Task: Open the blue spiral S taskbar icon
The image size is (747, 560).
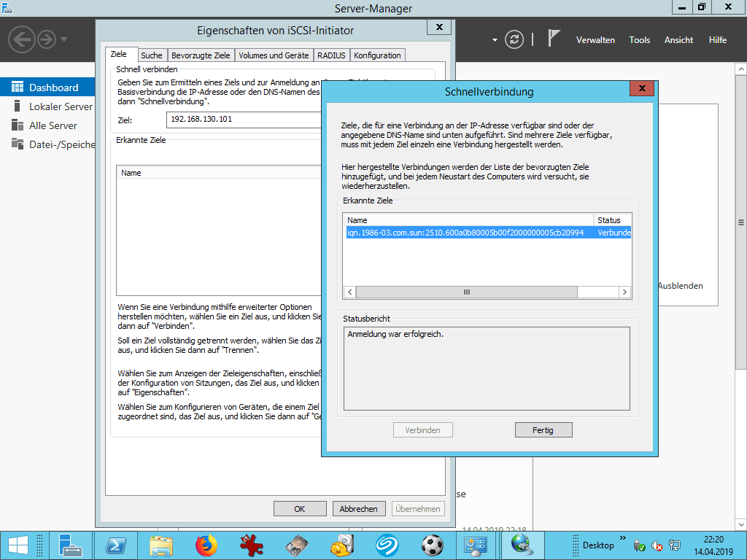Action: [387, 545]
